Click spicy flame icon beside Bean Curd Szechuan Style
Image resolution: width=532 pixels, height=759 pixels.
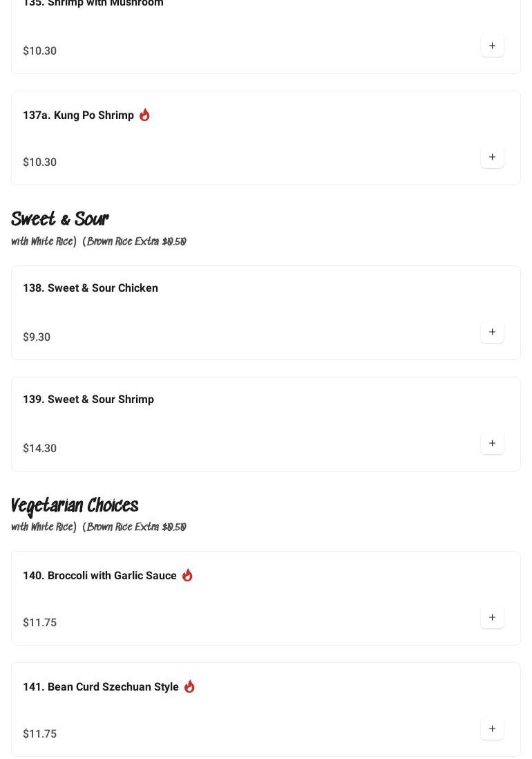pyautogui.click(x=189, y=686)
